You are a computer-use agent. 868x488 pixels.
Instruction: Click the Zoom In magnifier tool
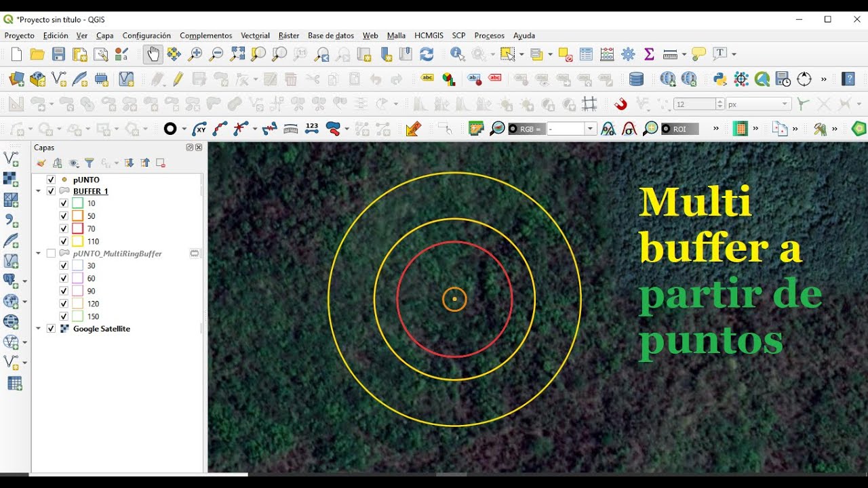195,54
